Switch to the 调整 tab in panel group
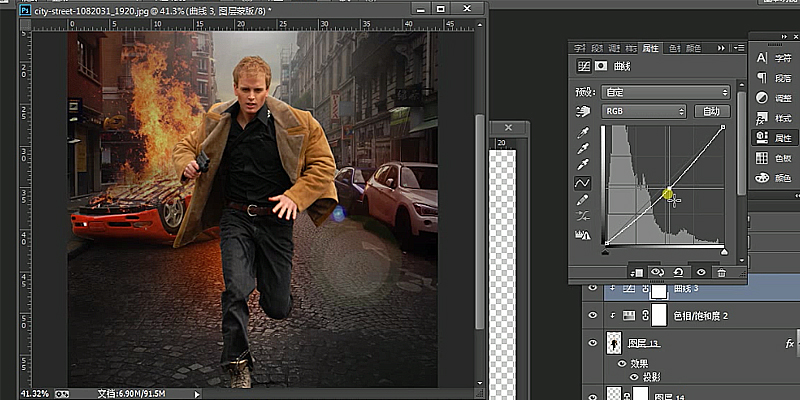This screenshot has width=800, height=400. point(614,48)
